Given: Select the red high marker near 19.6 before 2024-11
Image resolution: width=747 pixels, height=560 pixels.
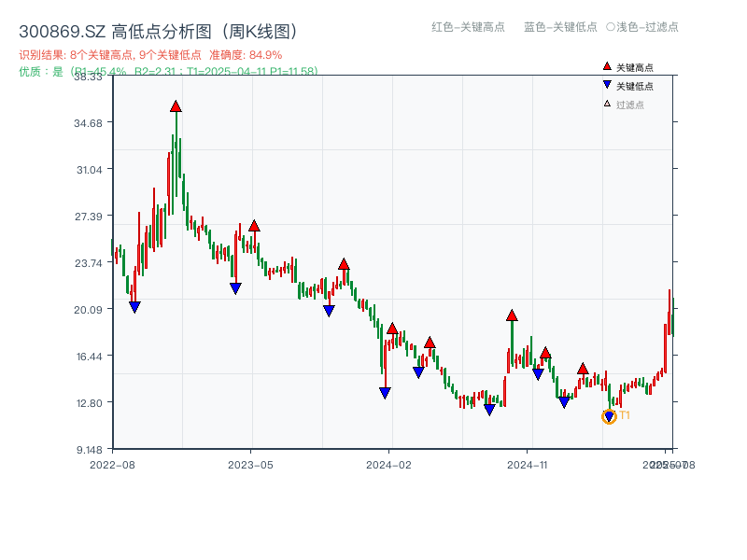Looking at the screenshot, I should click(512, 315).
